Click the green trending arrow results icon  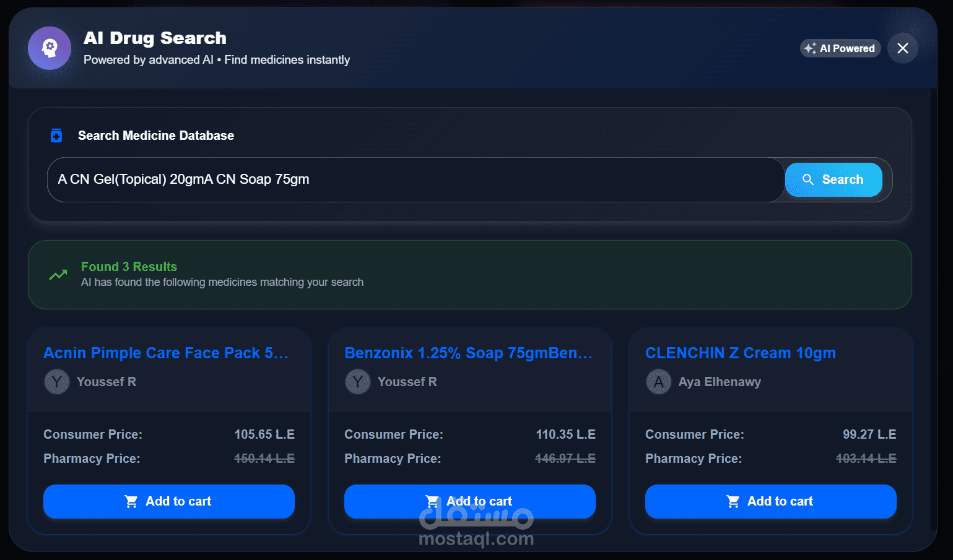58,275
